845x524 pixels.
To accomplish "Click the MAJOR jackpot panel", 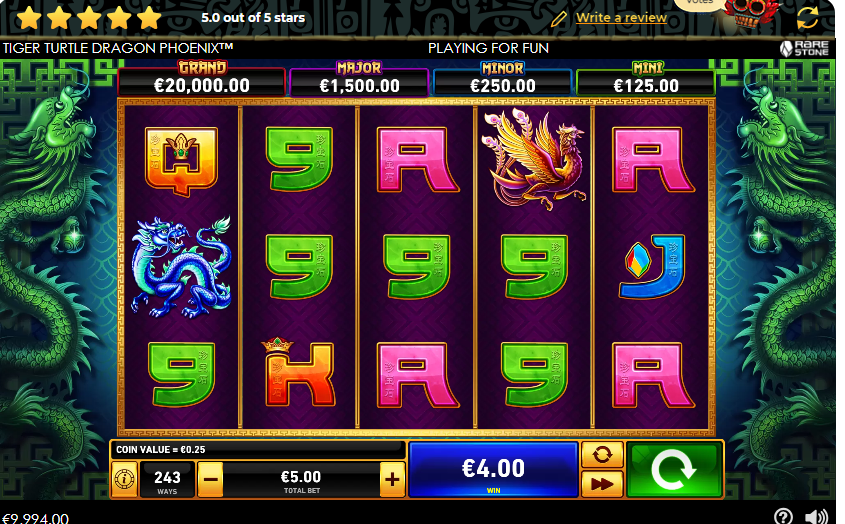I will pos(359,79).
